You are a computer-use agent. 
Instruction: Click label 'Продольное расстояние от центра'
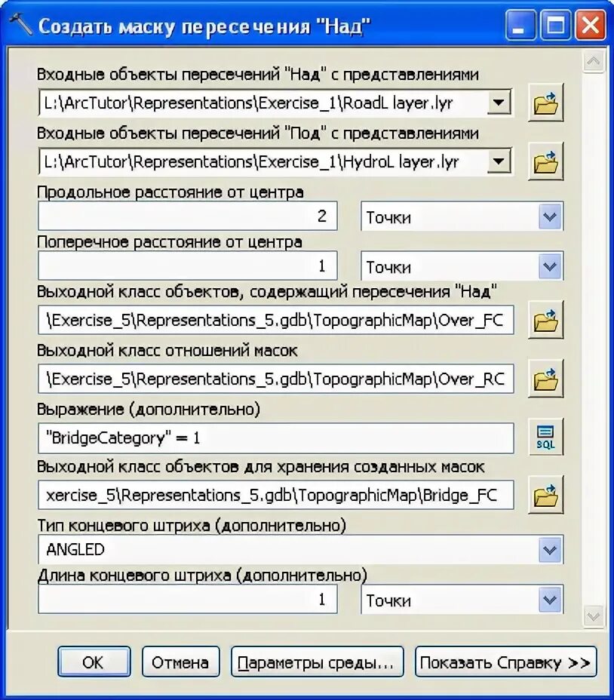point(170,192)
